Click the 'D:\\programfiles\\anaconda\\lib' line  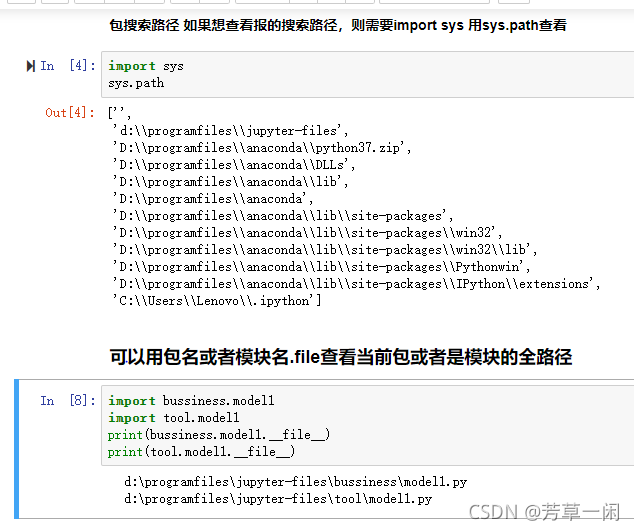pos(230,182)
